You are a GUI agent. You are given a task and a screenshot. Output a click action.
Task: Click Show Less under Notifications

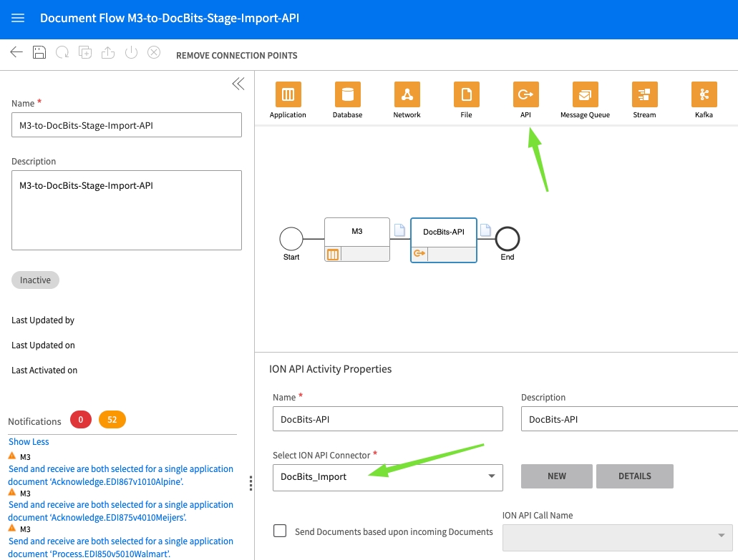click(x=29, y=442)
